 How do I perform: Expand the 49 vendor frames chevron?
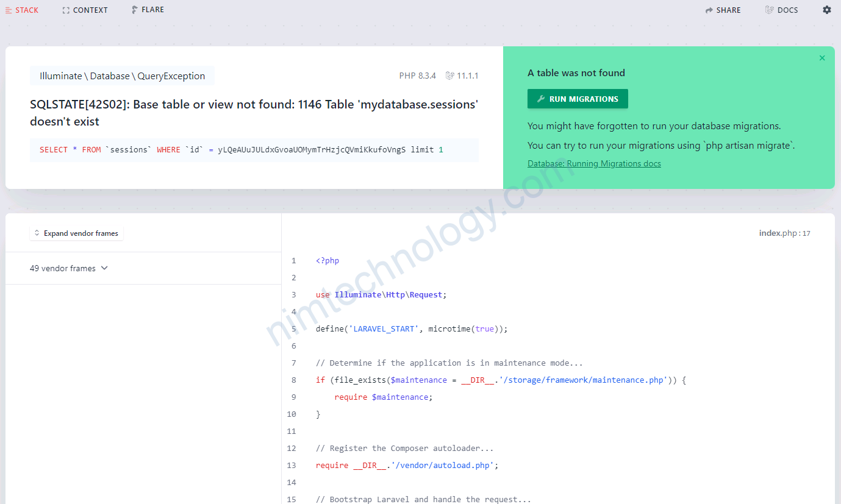click(104, 268)
